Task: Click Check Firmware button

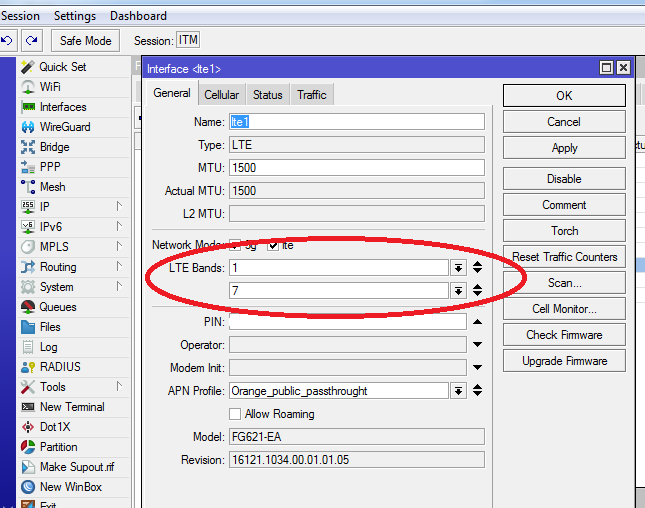Action: point(564,335)
